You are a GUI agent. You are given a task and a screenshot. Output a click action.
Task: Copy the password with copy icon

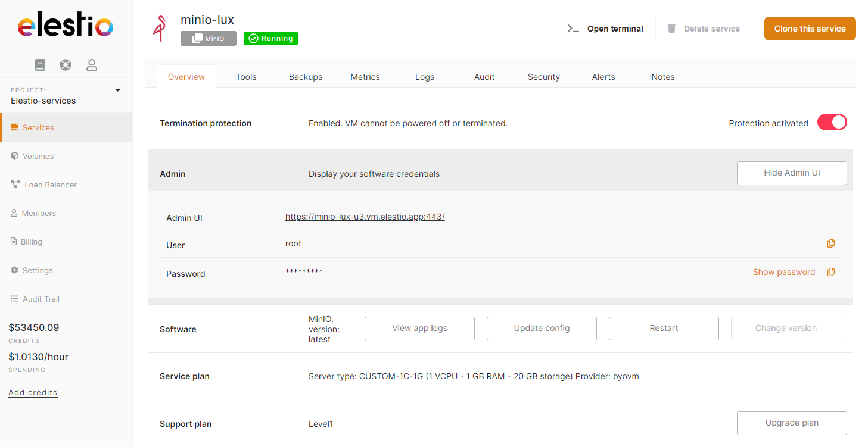tap(831, 272)
